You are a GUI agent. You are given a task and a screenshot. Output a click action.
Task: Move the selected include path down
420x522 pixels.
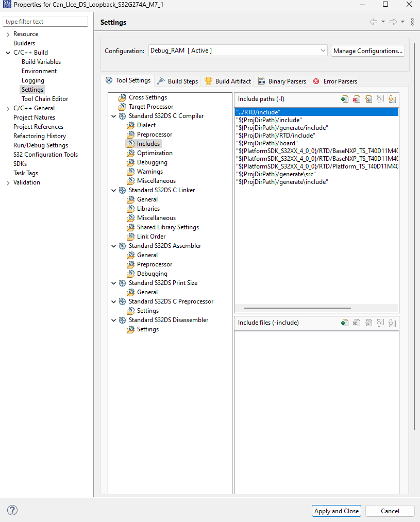(x=392, y=98)
